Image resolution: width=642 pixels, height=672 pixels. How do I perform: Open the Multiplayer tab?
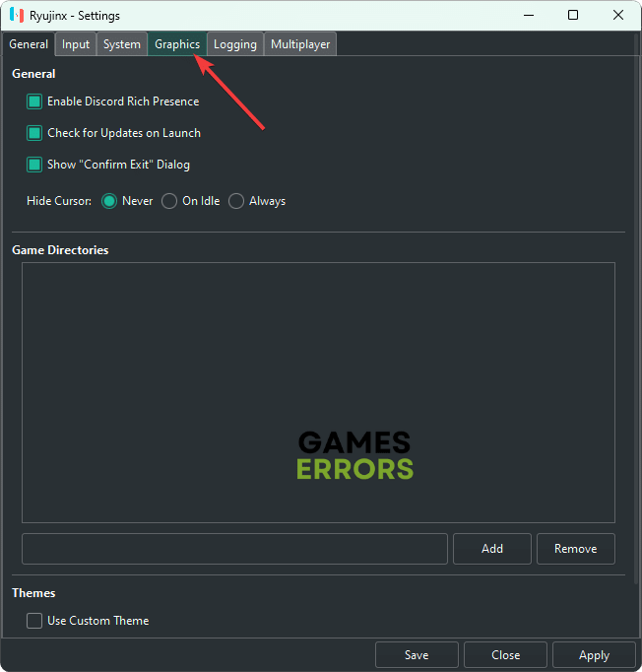[x=300, y=44]
